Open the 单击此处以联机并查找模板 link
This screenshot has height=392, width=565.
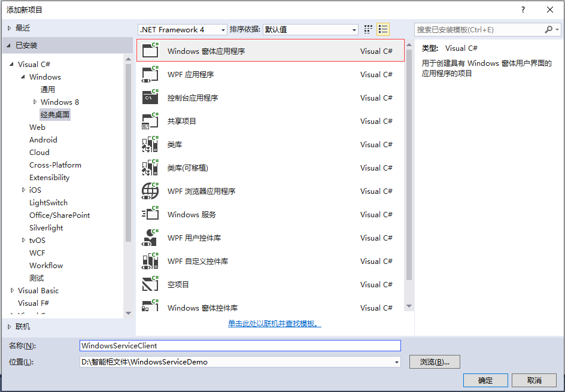point(275,324)
